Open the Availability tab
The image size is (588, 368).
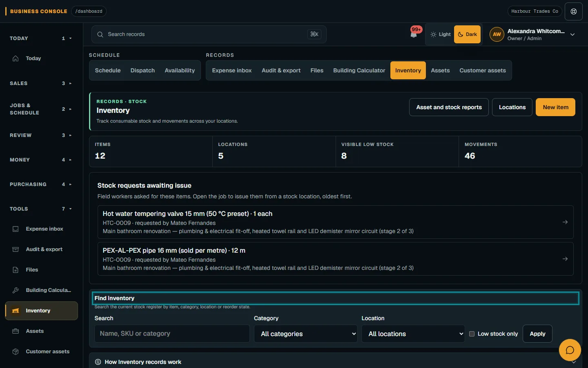(180, 70)
